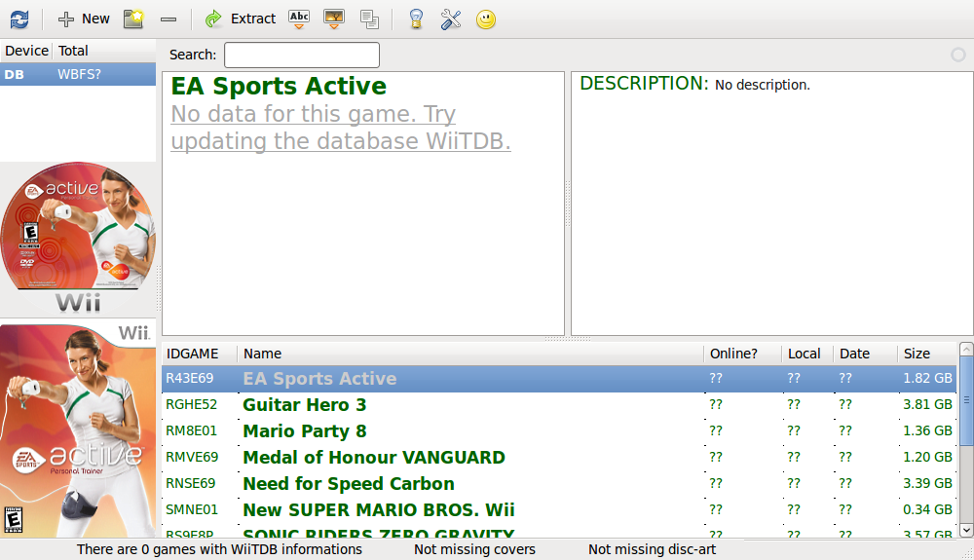Sort by Date column header

pos(866,354)
